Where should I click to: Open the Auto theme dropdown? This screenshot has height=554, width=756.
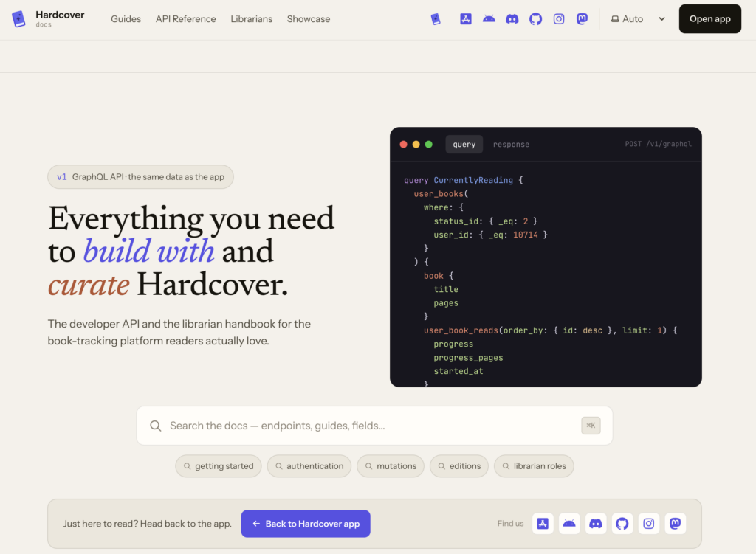tap(638, 18)
